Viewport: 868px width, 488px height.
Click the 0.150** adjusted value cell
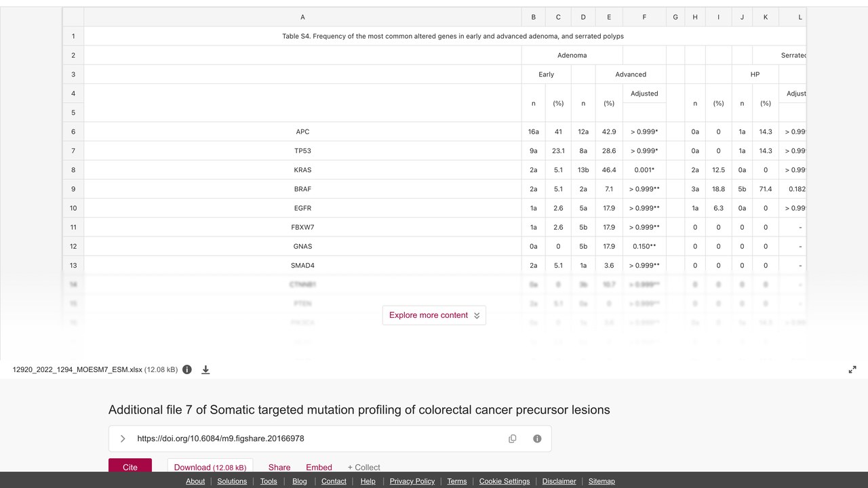coord(644,246)
